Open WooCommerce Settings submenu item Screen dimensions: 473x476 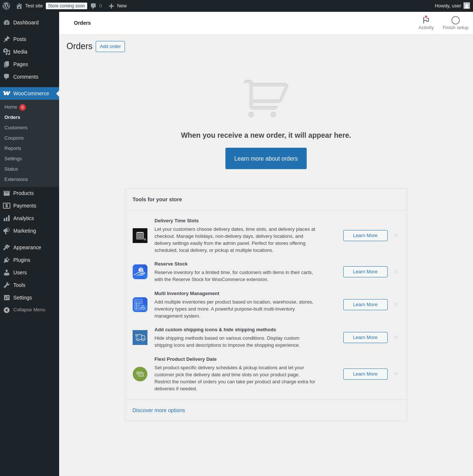pos(13,159)
